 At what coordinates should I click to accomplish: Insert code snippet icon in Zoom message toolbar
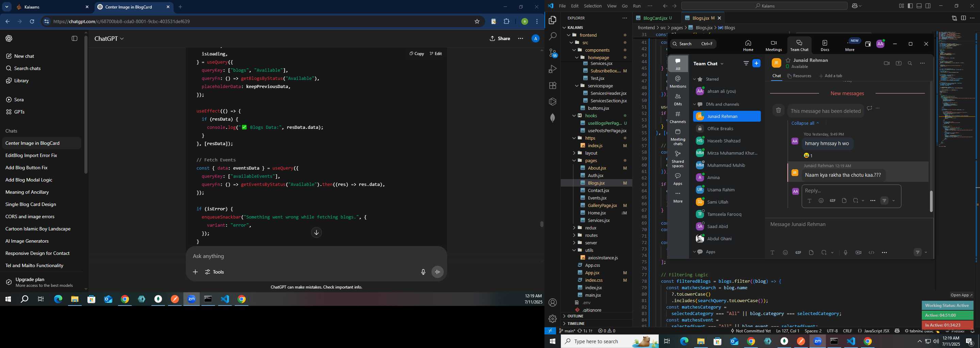coord(871,253)
